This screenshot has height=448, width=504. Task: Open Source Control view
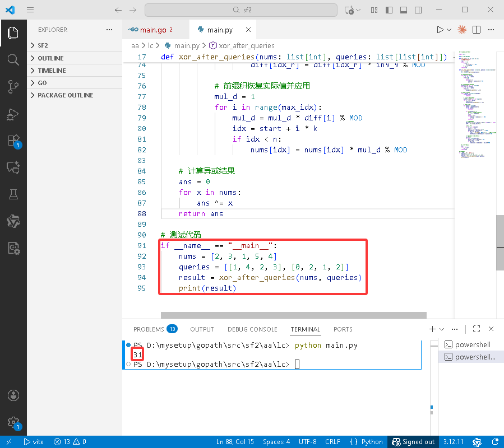(13, 87)
